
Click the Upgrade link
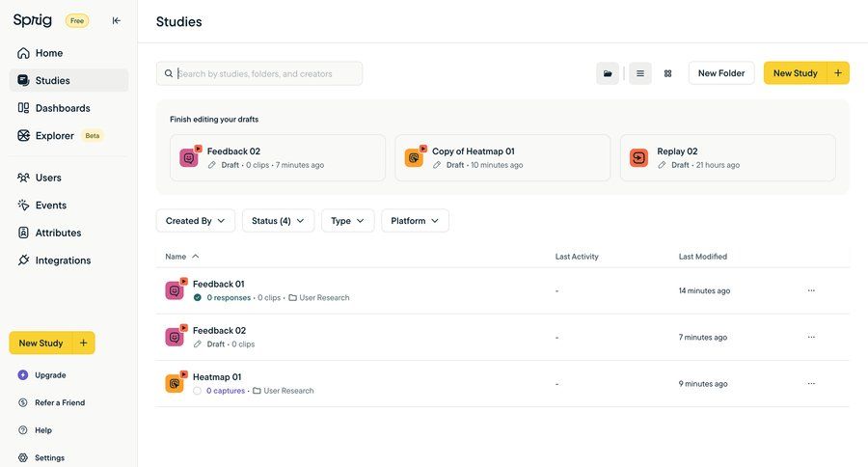[x=50, y=375]
